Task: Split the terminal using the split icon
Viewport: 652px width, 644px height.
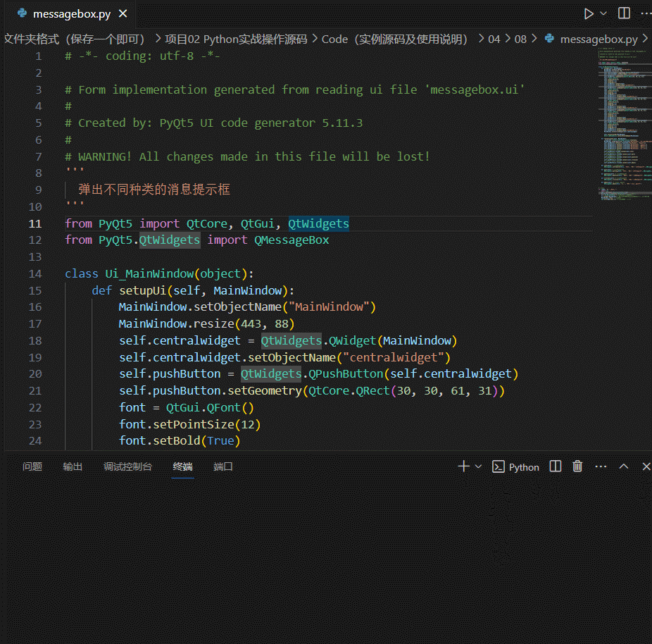Action: pos(555,466)
